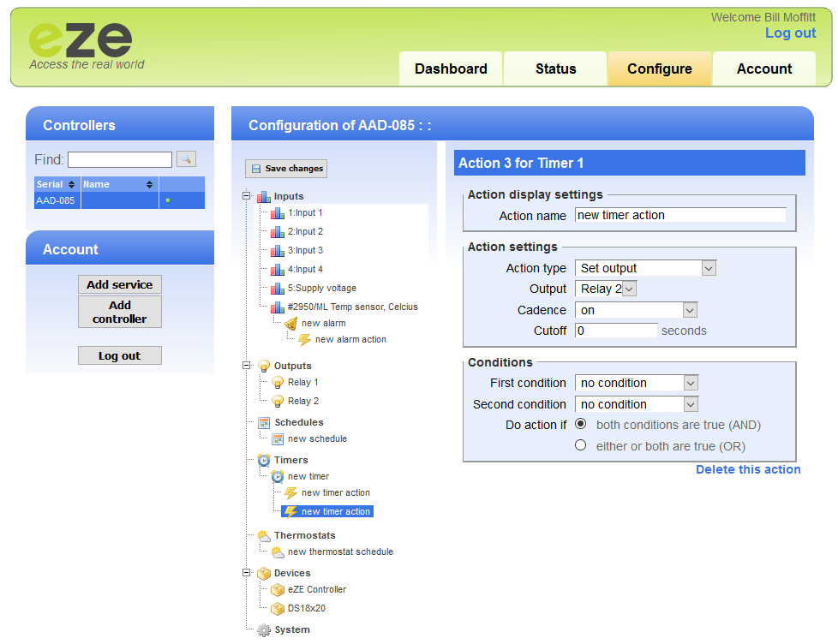Screen dimensions: 838x644
Task: Click the new thermostat schedule weather icon
Action: coord(278,552)
